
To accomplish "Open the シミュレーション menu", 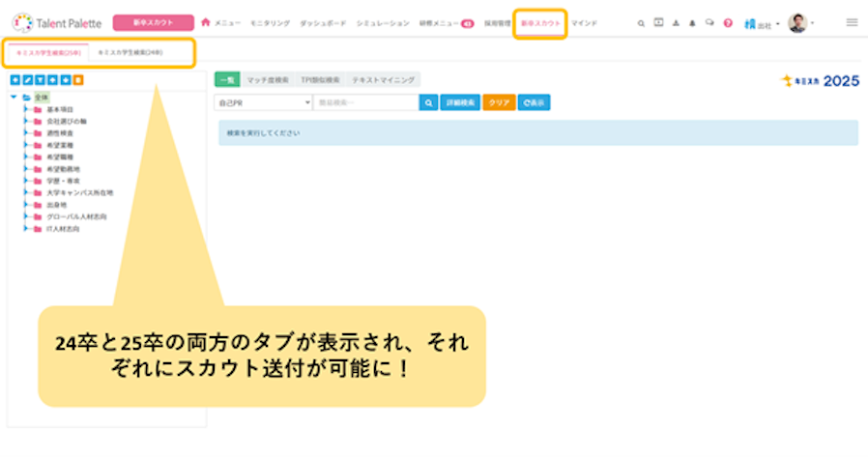I will pyautogui.click(x=383, y=23).
